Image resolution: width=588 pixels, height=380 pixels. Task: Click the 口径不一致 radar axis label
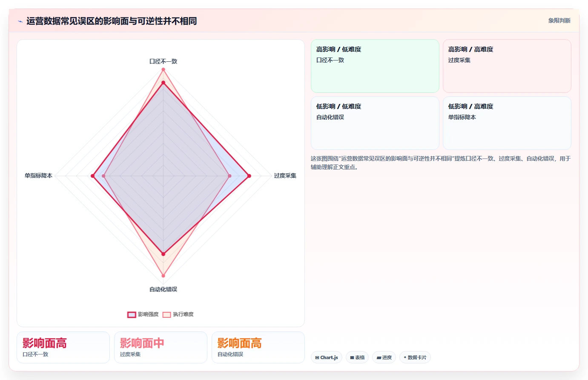pos(163,61)
